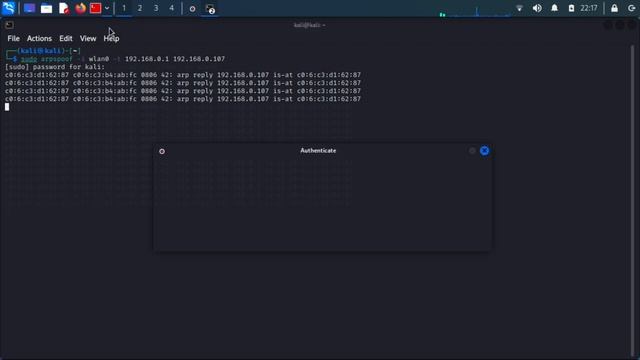The image size is (640, 360).
Task: Click '192.168.0.1' gateway address in command
Action: pyautogui.click(x=147, y=59)
